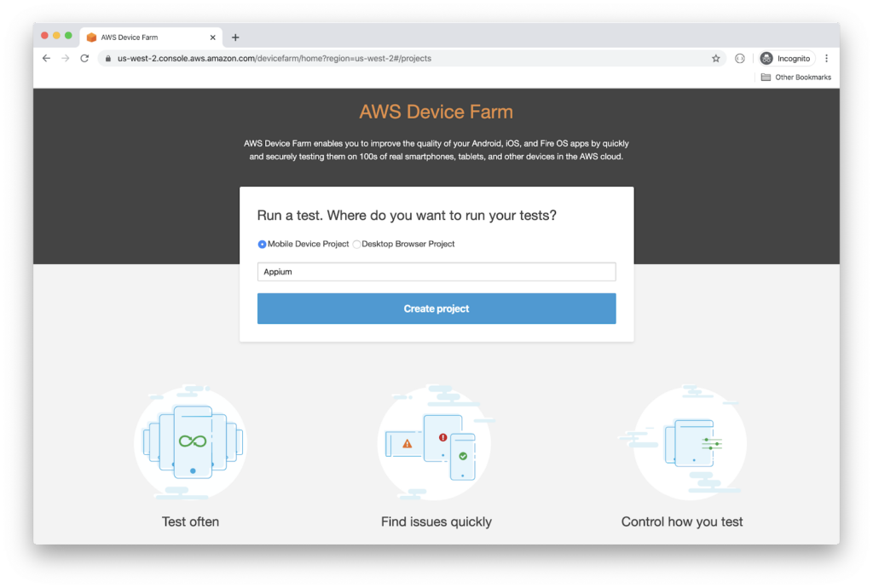Click the project name field containing Appium
Screen dimensions: 873x588
click(436, 272)
